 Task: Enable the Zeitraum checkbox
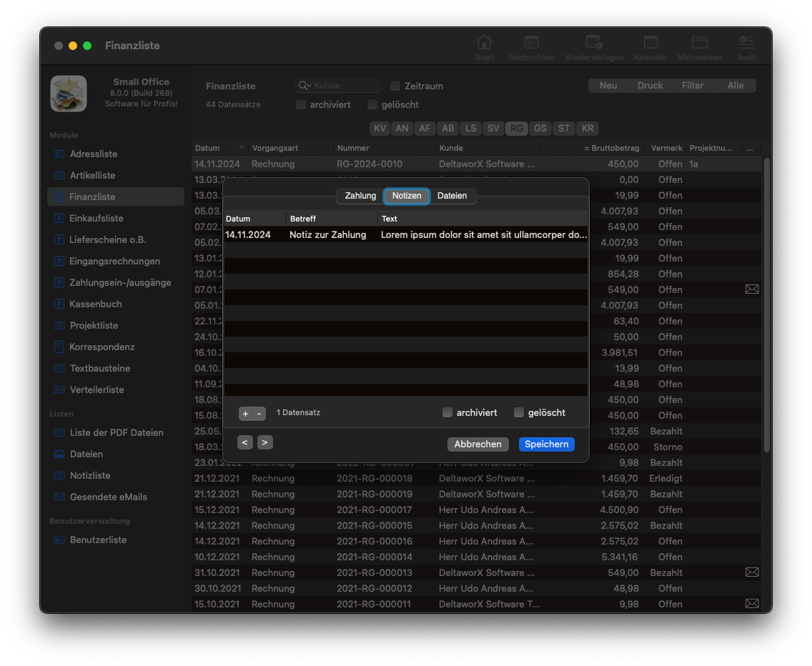pos(395,86)
